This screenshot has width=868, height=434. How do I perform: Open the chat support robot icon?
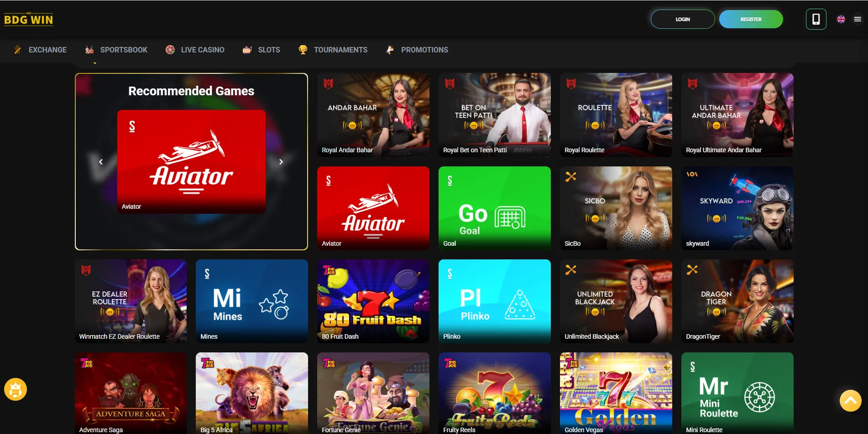coord(16,390)
